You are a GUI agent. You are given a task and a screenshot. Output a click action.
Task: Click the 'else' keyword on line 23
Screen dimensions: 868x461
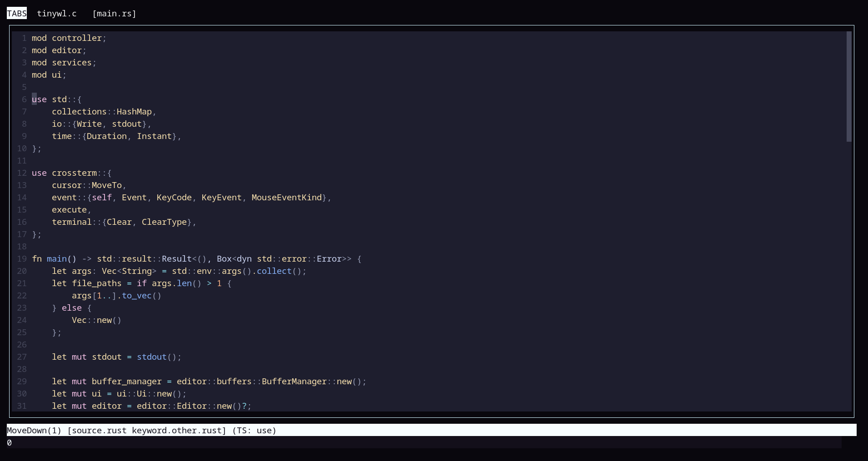[x=72, y=308]
